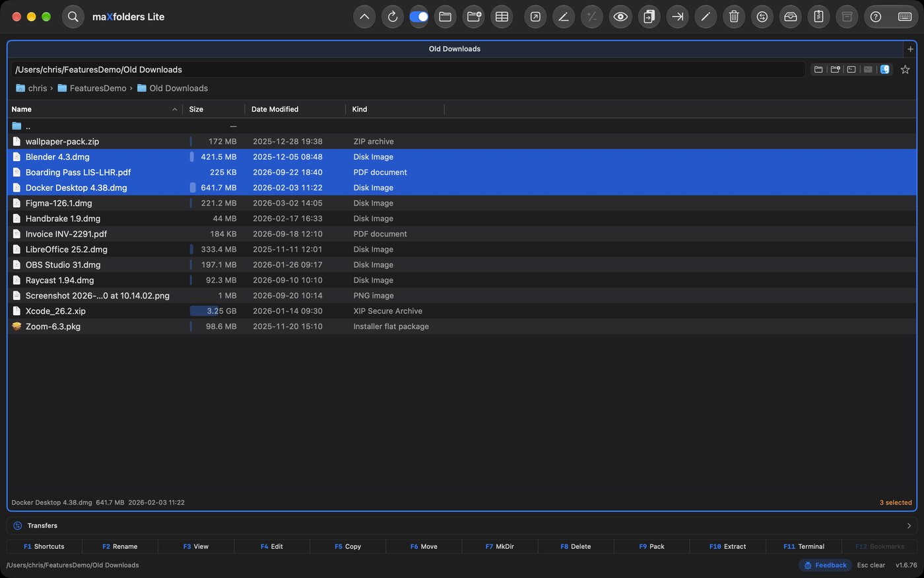The height and width of the screenshot is (578, 924).
Task: Refresh the folder listing
Action: click(x=393, y=17)
